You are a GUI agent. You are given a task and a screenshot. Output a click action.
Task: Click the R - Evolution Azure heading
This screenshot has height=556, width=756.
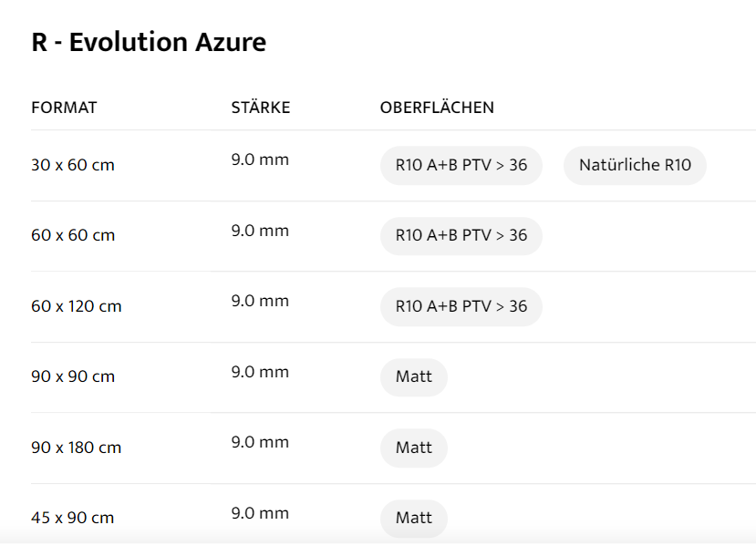pos(149,42)
